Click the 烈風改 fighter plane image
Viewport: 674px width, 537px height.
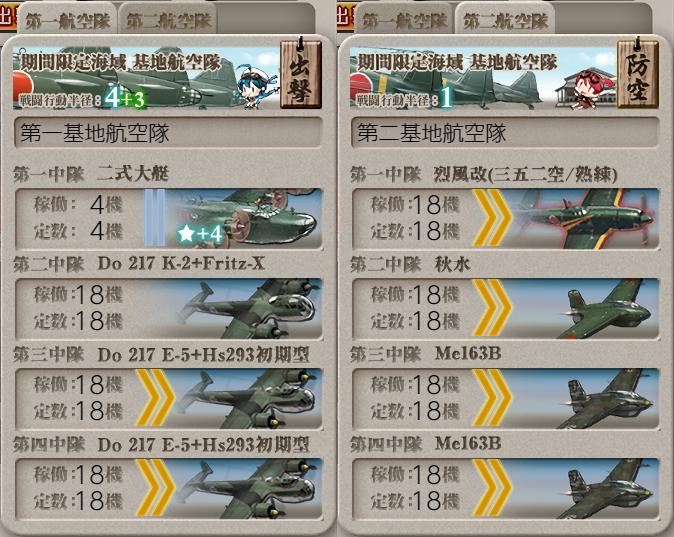click(x=587, y=218)
